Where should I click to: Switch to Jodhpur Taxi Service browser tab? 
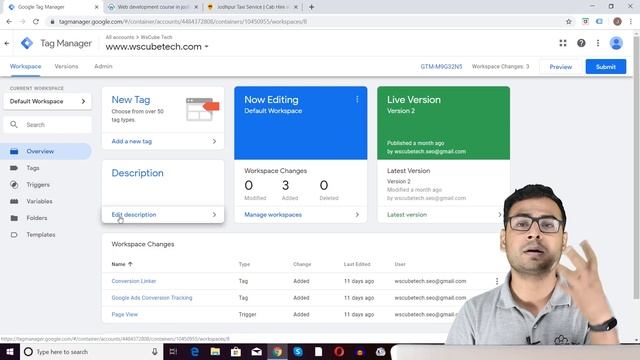[253, 7]
